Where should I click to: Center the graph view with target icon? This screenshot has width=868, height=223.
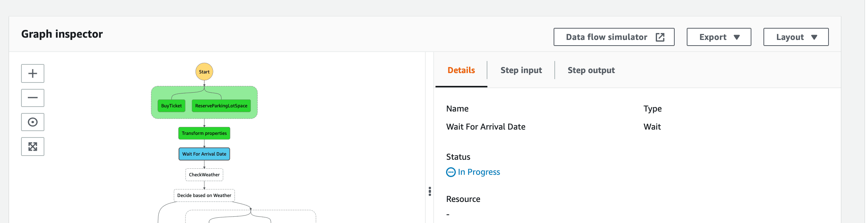(x=33, y=122)
